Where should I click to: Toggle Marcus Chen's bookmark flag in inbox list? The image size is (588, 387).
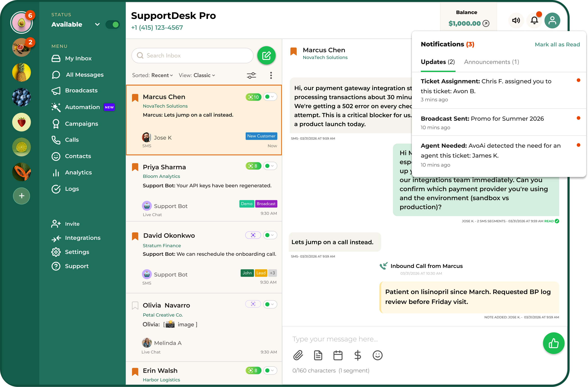click(x=135, y=98)
